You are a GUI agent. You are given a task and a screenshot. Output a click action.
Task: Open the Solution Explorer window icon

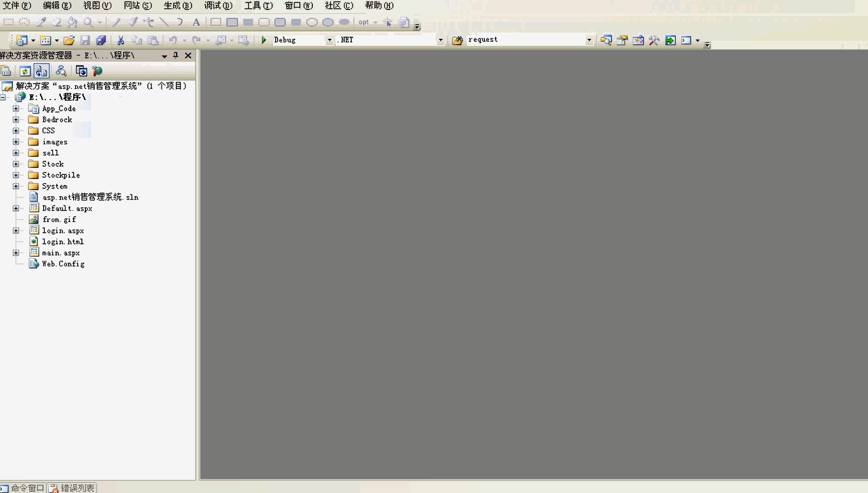coord(606,40)
